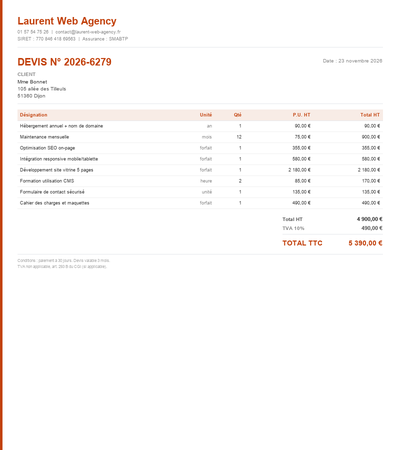Screen dimensions: 400x450
Task: Click the grand total '5 390,00 €'
Action: (365, 243)
